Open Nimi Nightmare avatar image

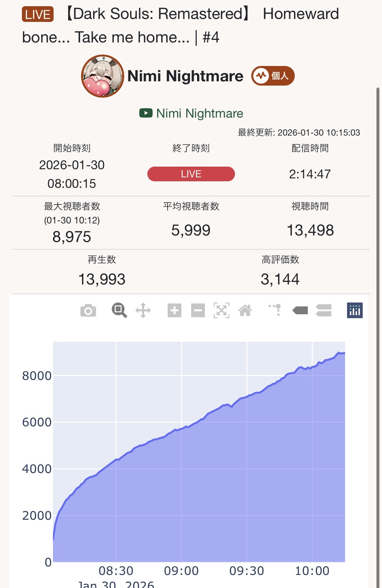(103, 76)
